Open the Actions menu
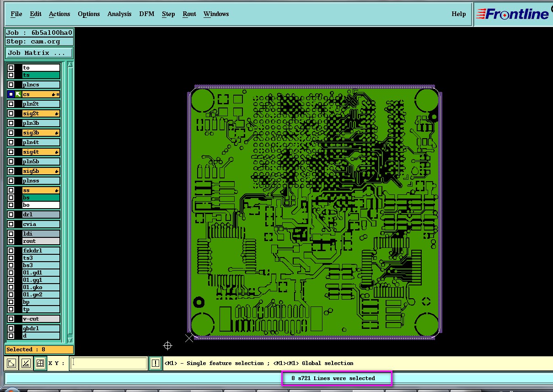553x392 pixels. click(x=59, y=14)
